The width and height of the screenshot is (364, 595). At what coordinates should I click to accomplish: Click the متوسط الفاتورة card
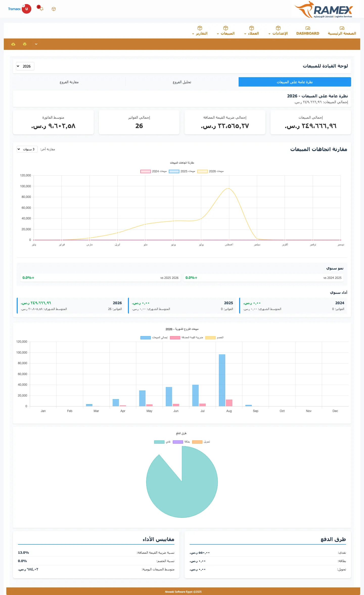(53, 122)
